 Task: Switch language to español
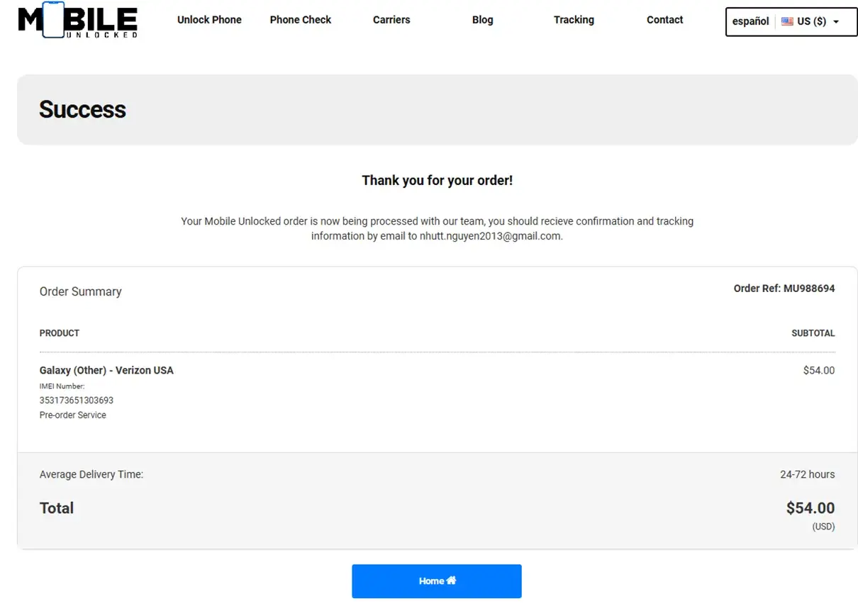click(x=750, y=21)
